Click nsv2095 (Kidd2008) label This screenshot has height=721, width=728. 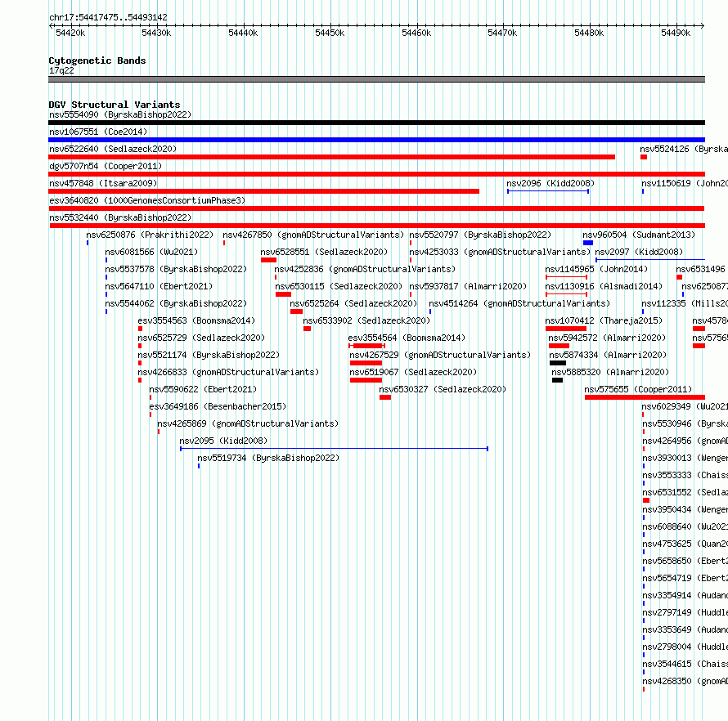tap(223, 441)
